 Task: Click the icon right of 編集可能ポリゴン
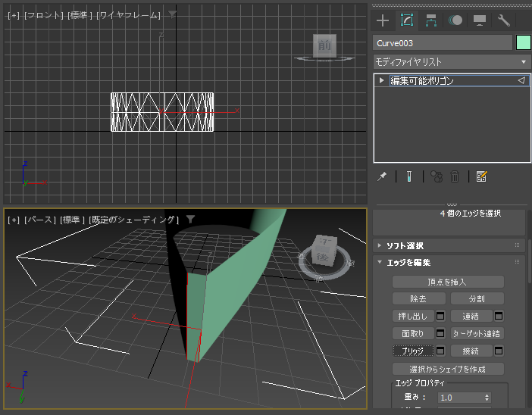coord(522,80)
